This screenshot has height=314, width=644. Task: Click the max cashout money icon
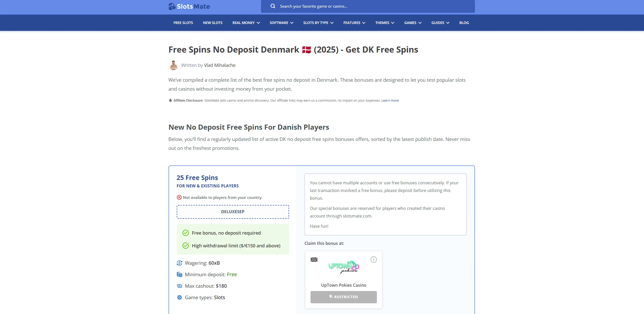(180, 286)
